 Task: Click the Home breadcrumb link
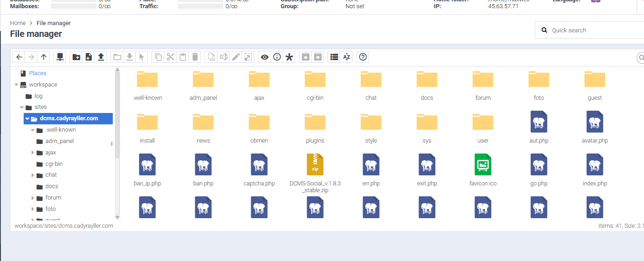click(18, 23)
